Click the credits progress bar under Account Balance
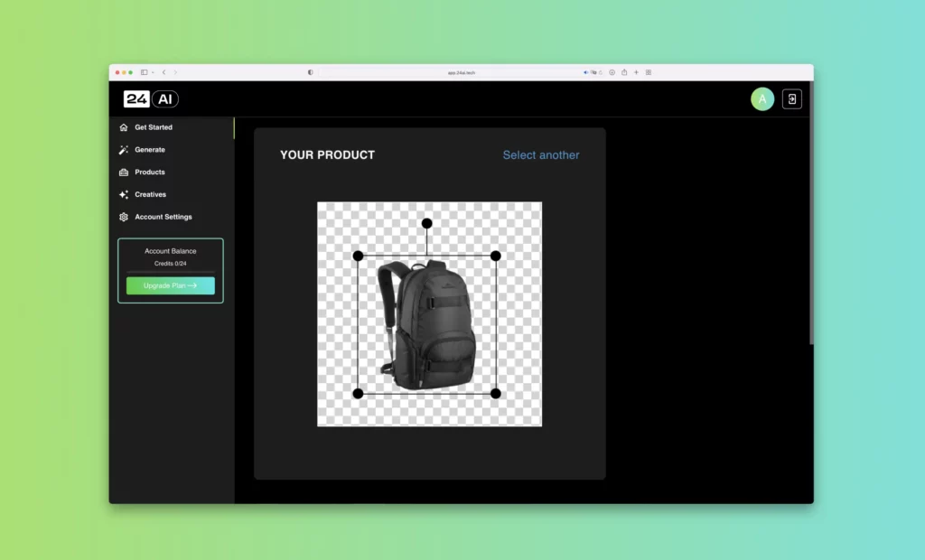 pos(171,272)
